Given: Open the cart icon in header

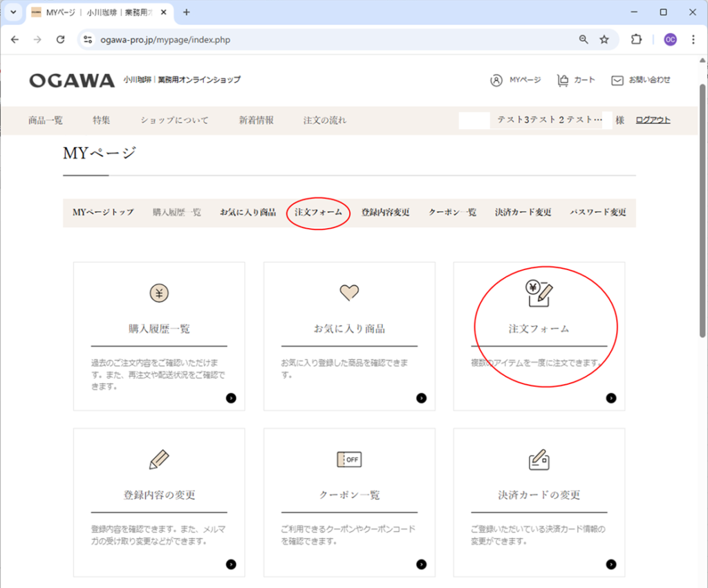Looking at the screenshot, I should pyautogui.click(x=563, y=80).
